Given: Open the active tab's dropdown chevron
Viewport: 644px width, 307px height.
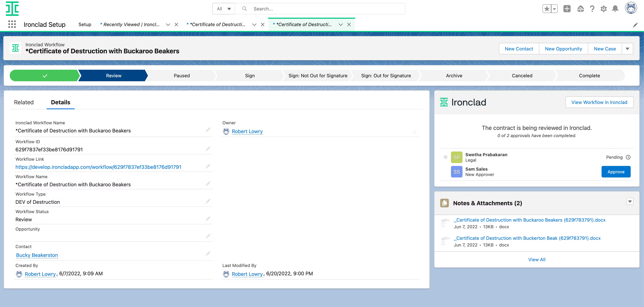Looking at the screenshot, I should coord(341,25).
